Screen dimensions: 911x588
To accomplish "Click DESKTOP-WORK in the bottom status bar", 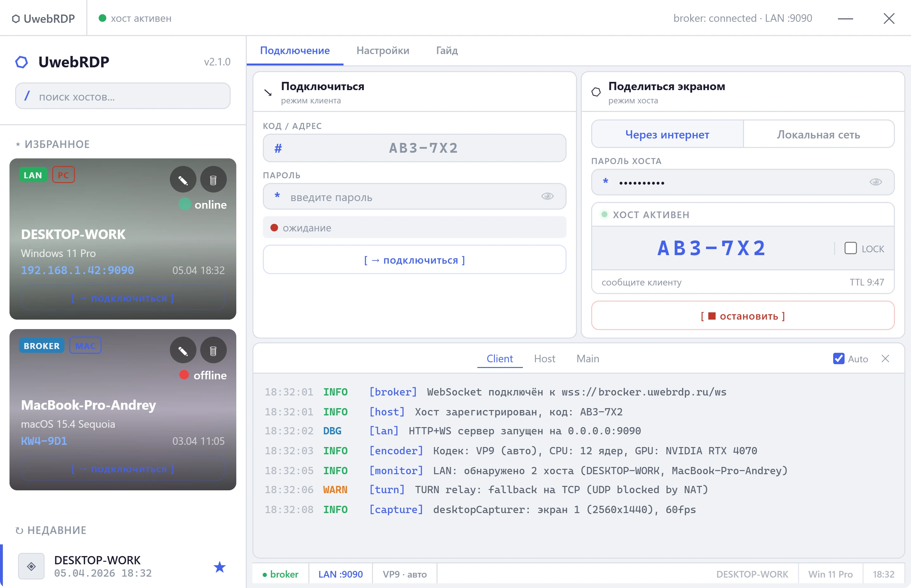I will (x=752, y=574).
